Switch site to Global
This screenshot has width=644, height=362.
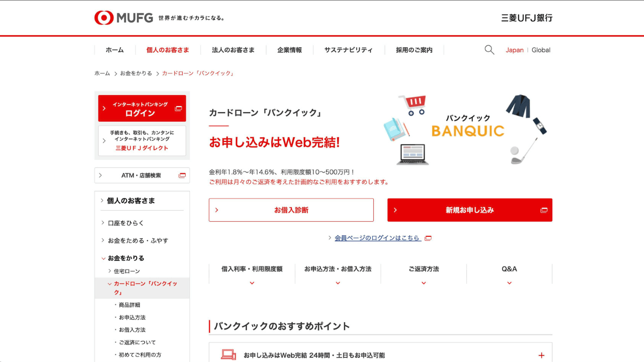coord(541,50)
